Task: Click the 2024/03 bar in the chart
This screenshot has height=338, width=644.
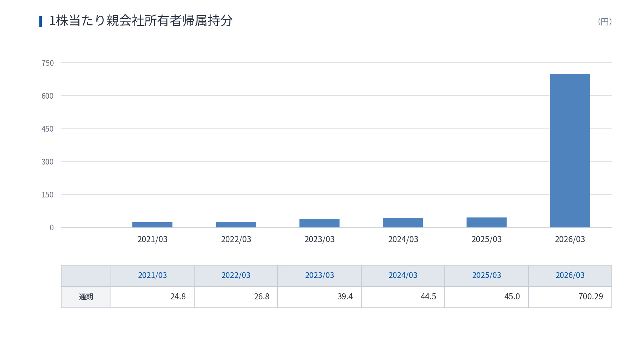Action: (x=403, y=222)
